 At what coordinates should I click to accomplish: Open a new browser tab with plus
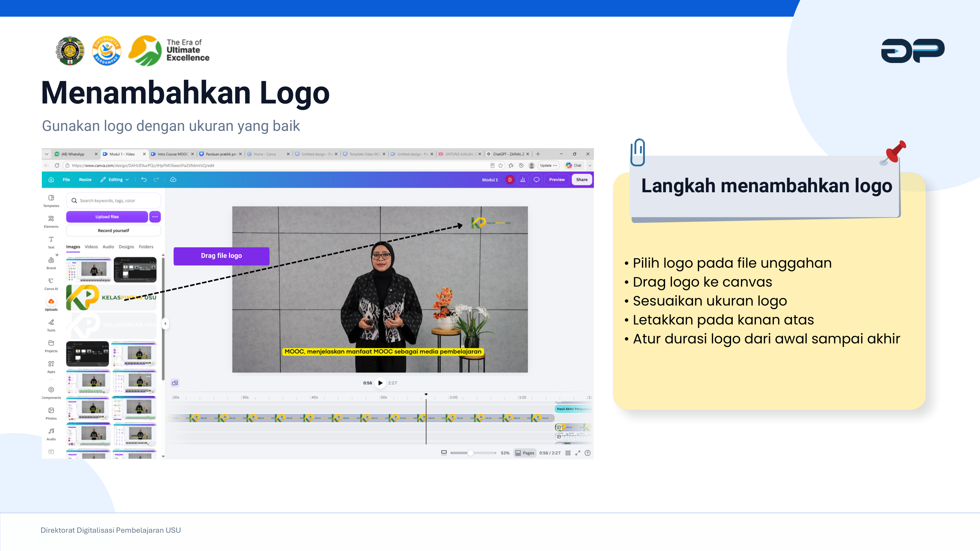[538, 154]
